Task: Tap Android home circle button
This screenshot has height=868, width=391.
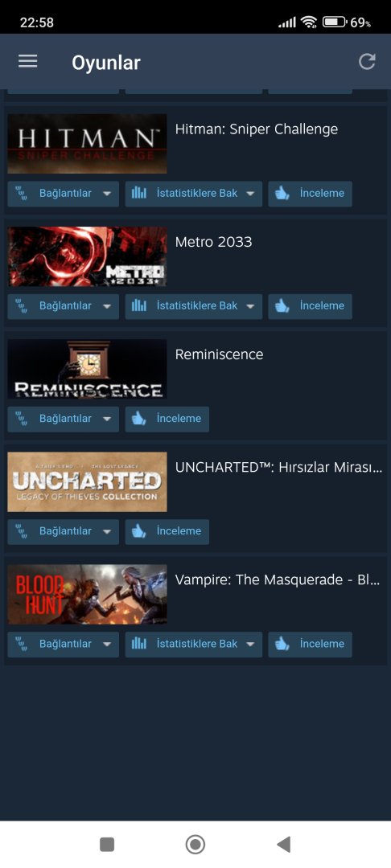Action: pos(195,844)
